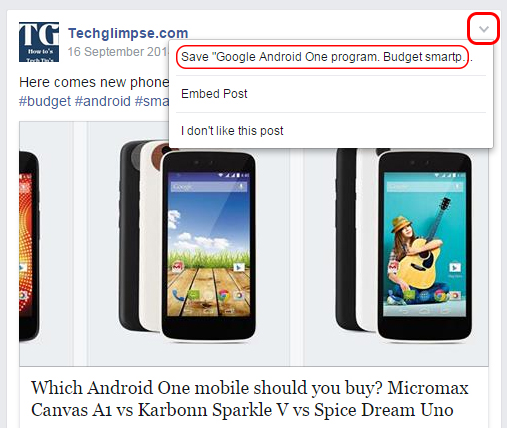Click the phone image showing girl with guitar
507x428 pixels.
[x=404, y=243]
